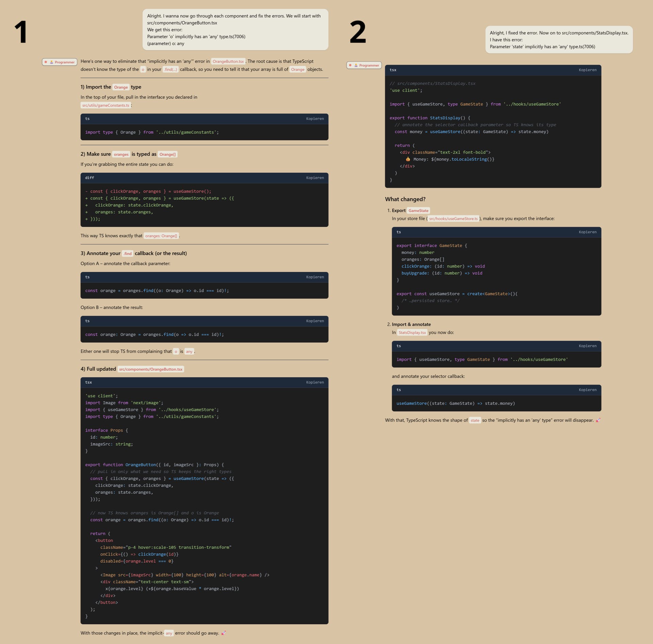Click the src/hooks/useGameStore.ts inline code tag
Viewport: 653px width, 644px height.
[453, 219]
